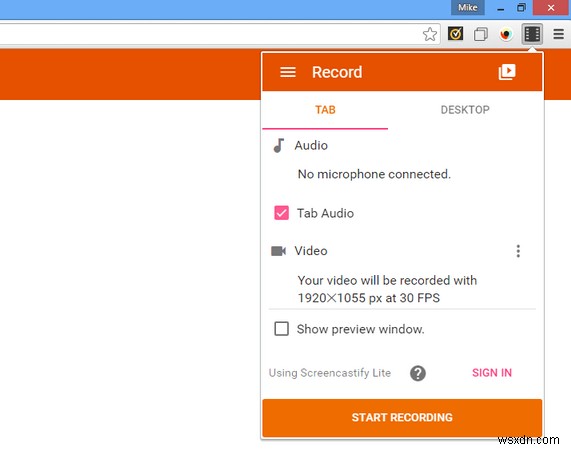Screen dimensions: 571x450
Task: Open the Chrome main menu
Action: pos(559,34)
